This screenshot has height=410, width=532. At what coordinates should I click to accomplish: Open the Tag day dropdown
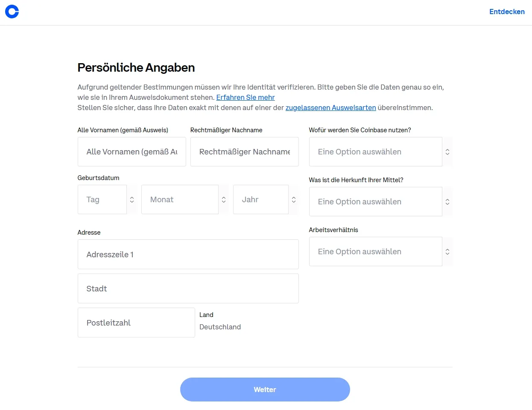tap(102, 199)
